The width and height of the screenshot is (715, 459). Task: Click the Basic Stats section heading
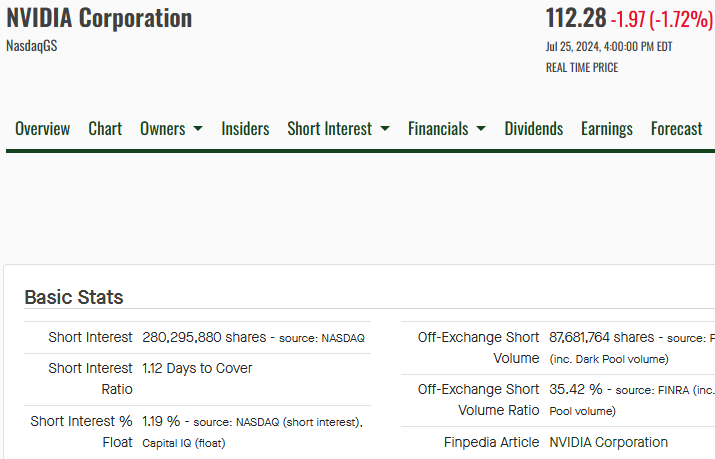[x=74, y=297]
